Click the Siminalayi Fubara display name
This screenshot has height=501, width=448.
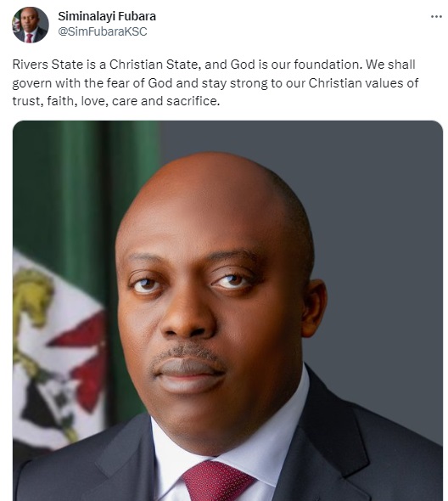point(107,16)
